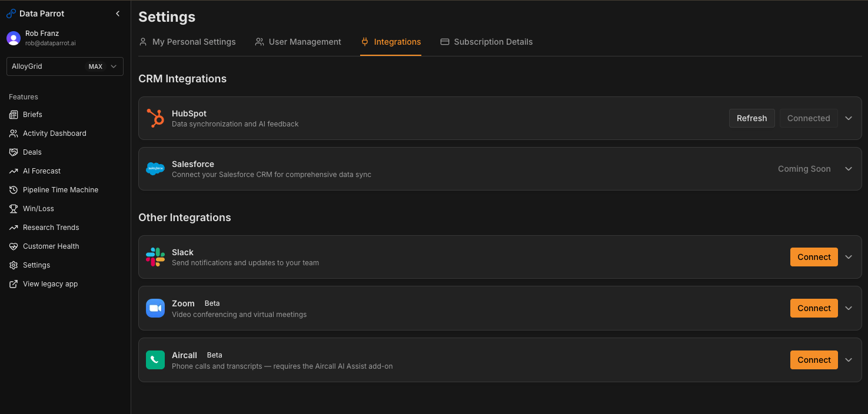This screenshot has height=414, width=868.
Task: Navigate to Pipeline Time Machine
Action: (60, 190)
